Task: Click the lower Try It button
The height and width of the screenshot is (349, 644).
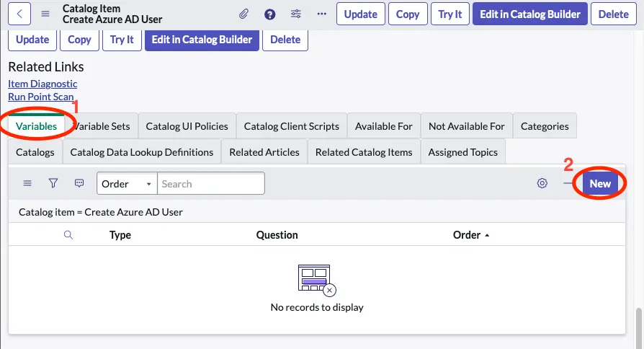Action: [x=122, y=40]
